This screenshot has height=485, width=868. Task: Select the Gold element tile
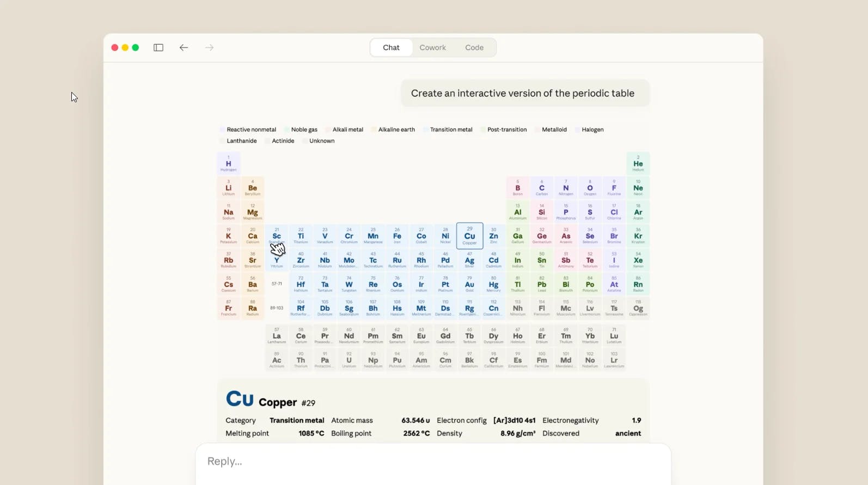pos(469,284)
